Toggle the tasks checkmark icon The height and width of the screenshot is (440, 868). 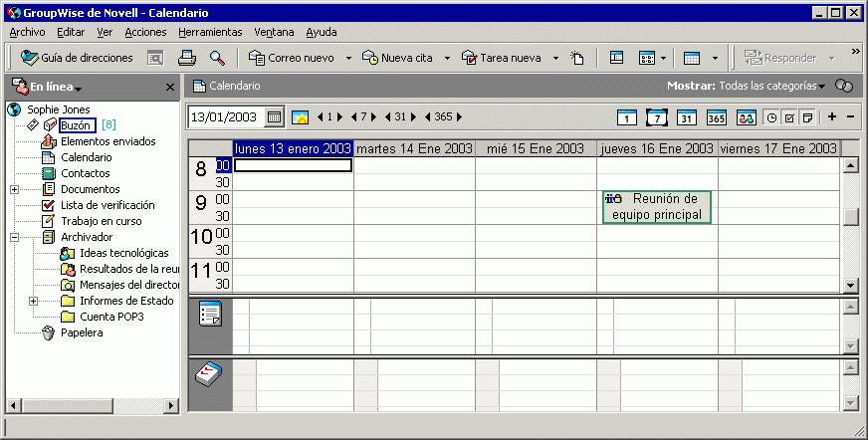[789, 117]
